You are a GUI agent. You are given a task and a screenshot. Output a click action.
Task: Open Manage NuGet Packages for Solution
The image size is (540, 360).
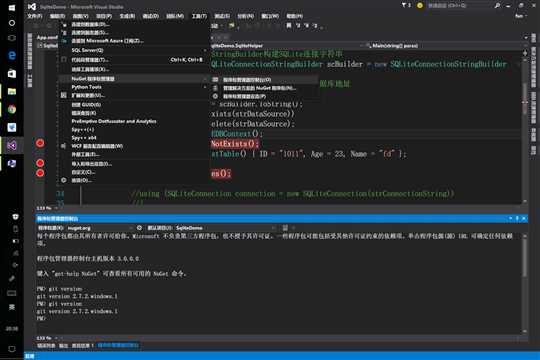[264, 88]
